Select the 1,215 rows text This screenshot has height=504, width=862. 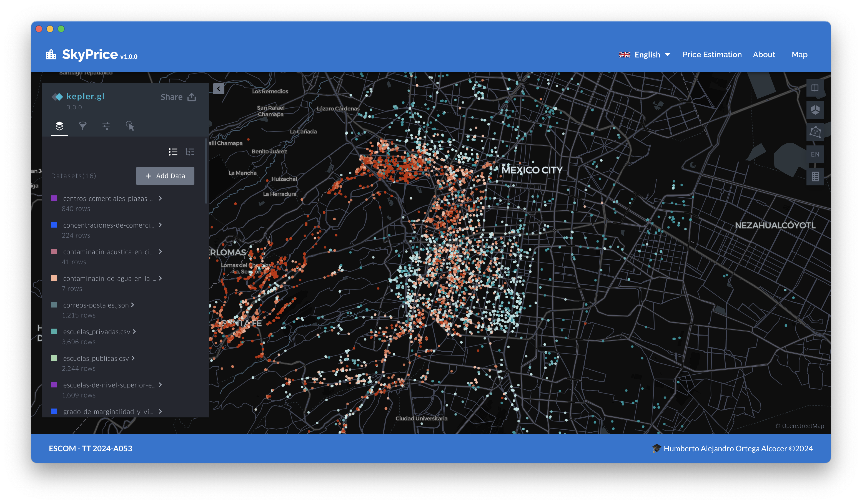click(79, 315)
